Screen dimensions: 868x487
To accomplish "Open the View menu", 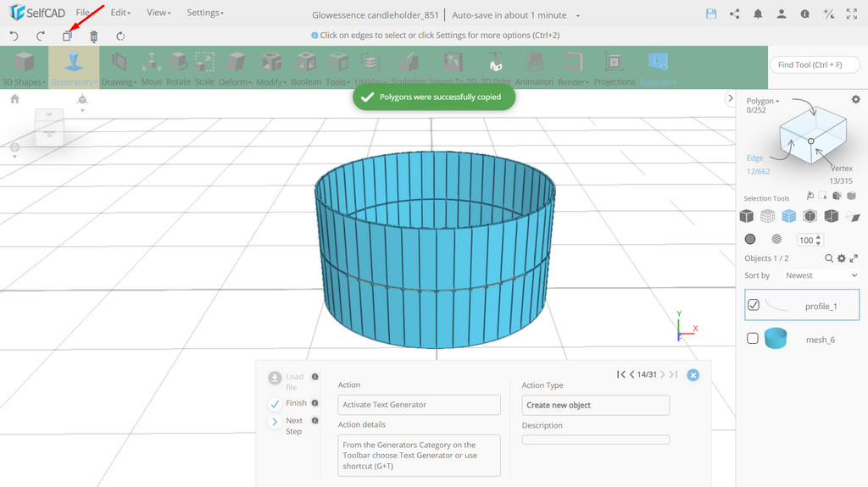I will (x=159, y=12).
